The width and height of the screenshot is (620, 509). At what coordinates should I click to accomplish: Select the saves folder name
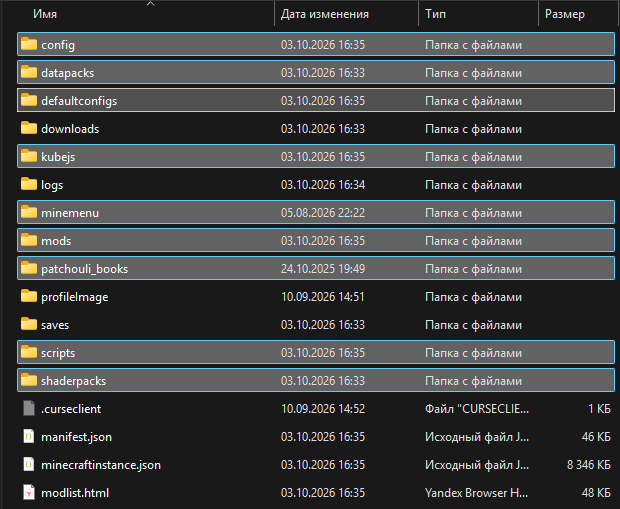click(x=55, y=325)
